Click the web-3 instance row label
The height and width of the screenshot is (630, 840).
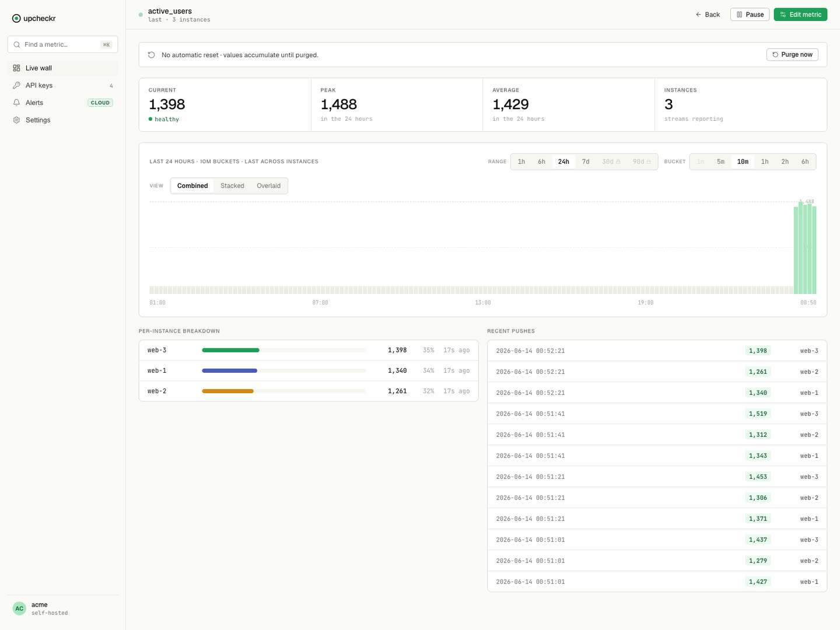(x=157, y=350)
